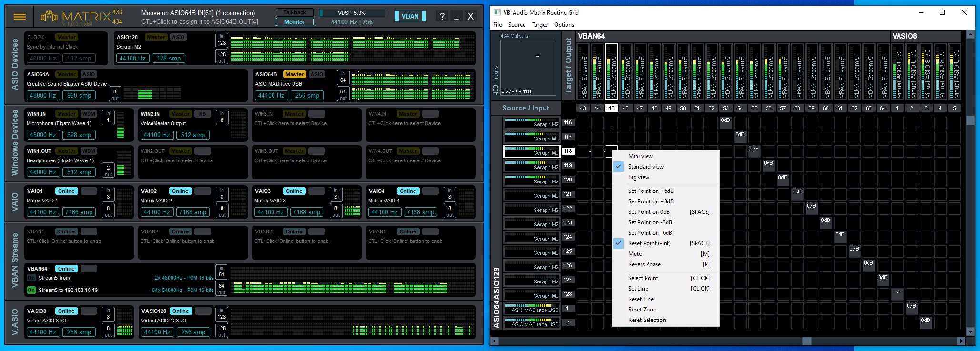980x351 pixels.
Task: Click the ASIO button next to ASIO128 Master
Action: click(x=178, y=37)
